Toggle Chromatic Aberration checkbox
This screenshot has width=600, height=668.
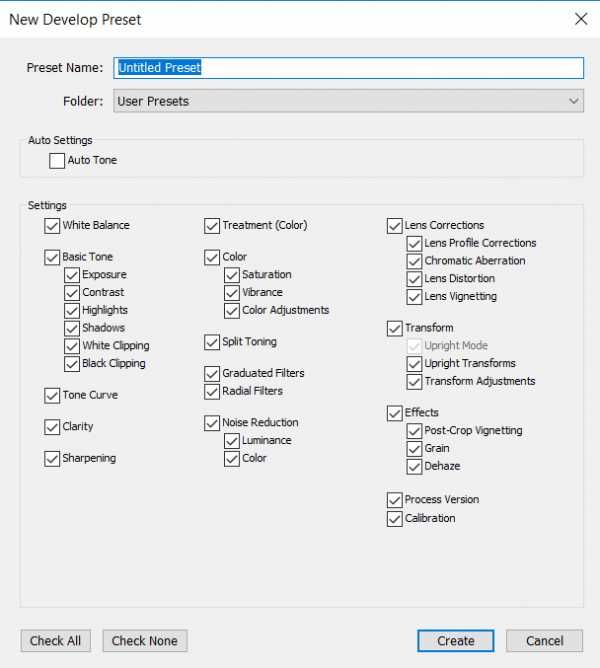click(414, 261)
